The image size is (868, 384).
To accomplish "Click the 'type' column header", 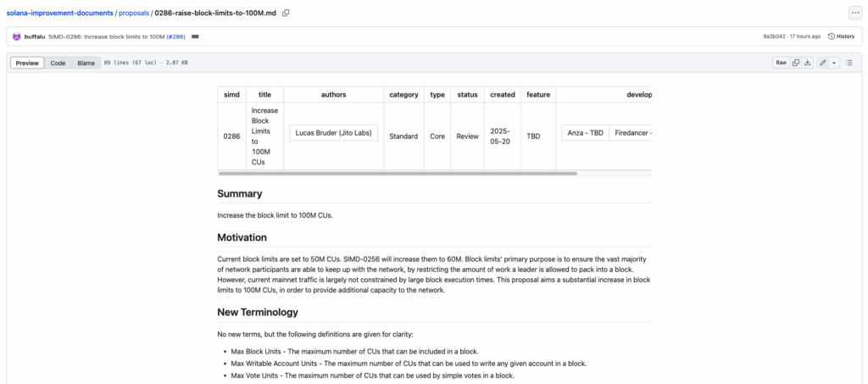I will (437, 95).
